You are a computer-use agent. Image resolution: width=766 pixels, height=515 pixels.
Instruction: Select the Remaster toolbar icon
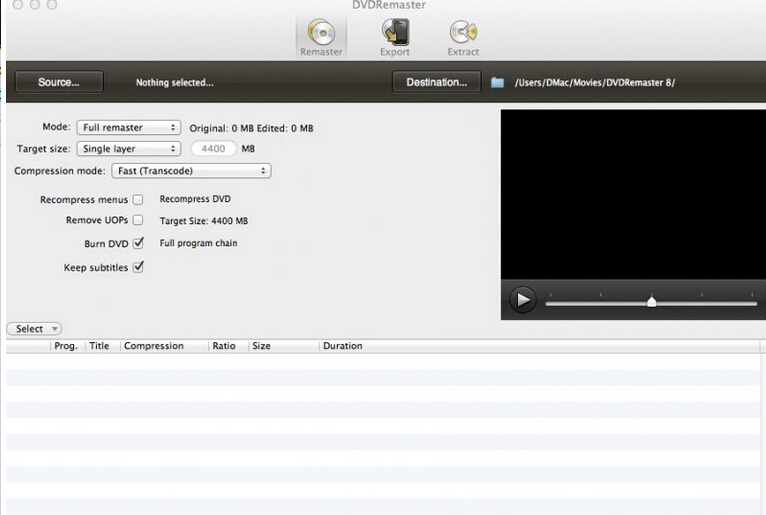pyautogui.click(x=321, y=37)
